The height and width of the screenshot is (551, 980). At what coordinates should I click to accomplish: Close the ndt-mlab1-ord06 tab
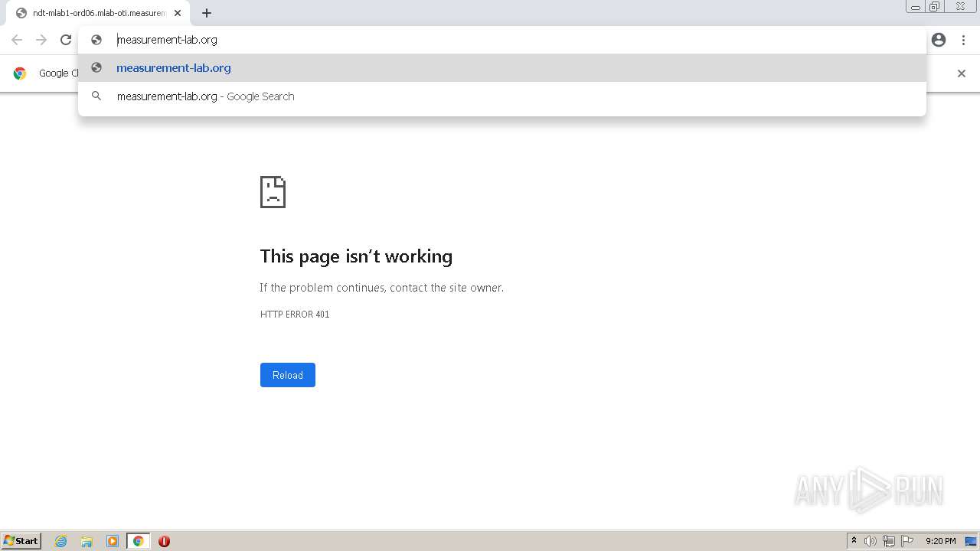coord(178,13)
